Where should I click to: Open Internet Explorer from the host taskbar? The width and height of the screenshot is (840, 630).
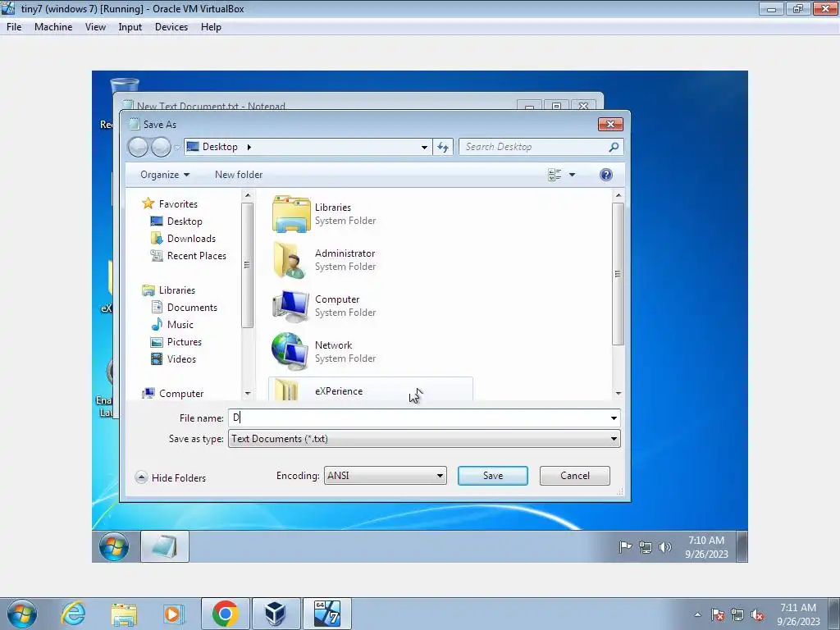click(73, 614)
